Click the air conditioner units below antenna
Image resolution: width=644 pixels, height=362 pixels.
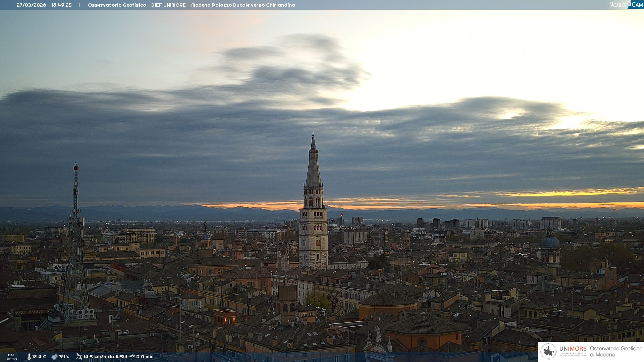click(85, 314)
